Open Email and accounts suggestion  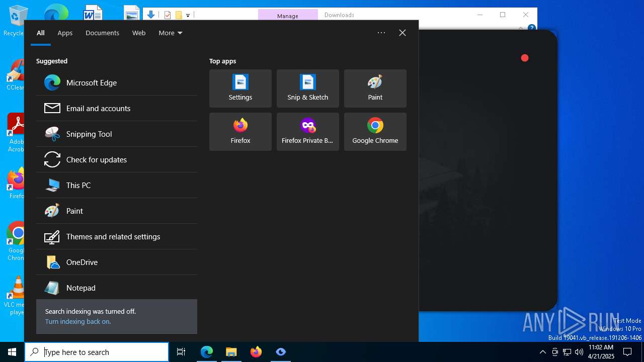[x=117, y=108]
